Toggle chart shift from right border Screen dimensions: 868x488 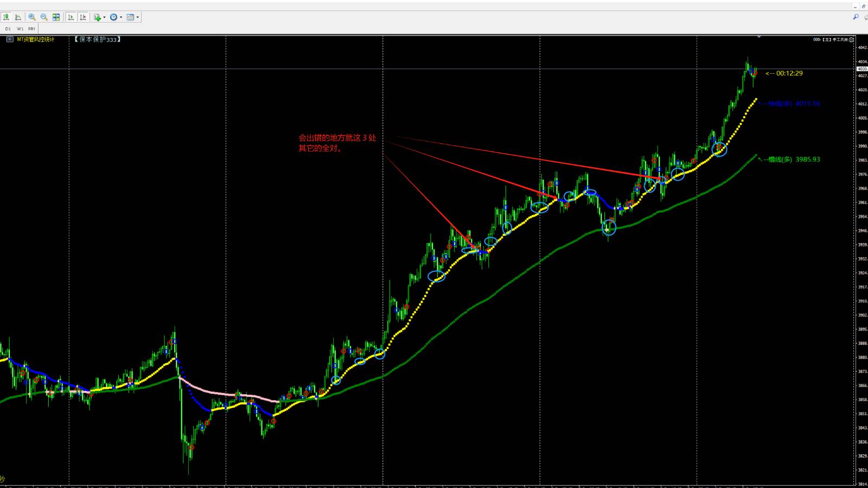click(82, 17)
